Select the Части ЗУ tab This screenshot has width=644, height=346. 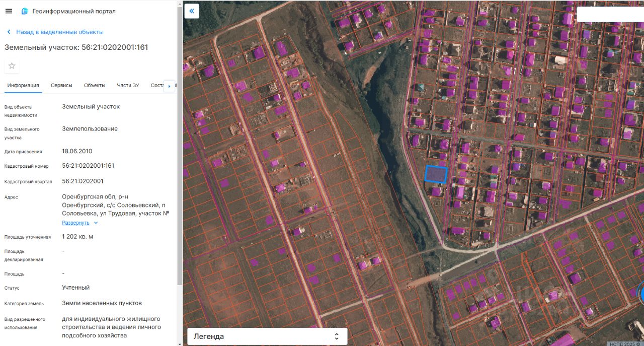coord(128,86)
